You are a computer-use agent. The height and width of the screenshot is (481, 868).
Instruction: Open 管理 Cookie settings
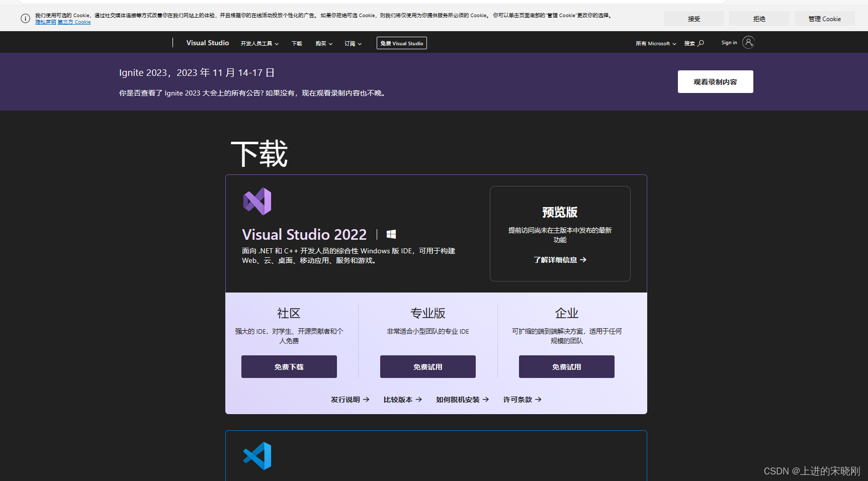point(825,19)
